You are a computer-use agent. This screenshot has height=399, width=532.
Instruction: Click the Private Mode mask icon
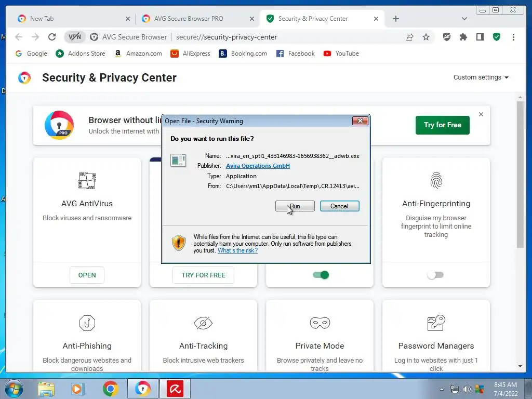(320, 323)
